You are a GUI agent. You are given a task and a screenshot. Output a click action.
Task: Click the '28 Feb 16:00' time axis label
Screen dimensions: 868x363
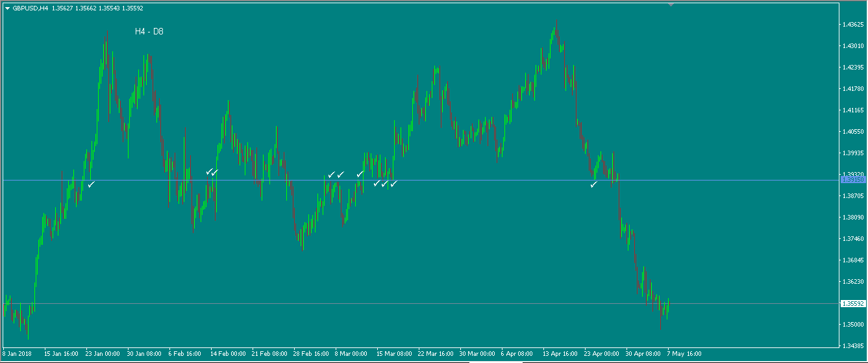[311, 355]
